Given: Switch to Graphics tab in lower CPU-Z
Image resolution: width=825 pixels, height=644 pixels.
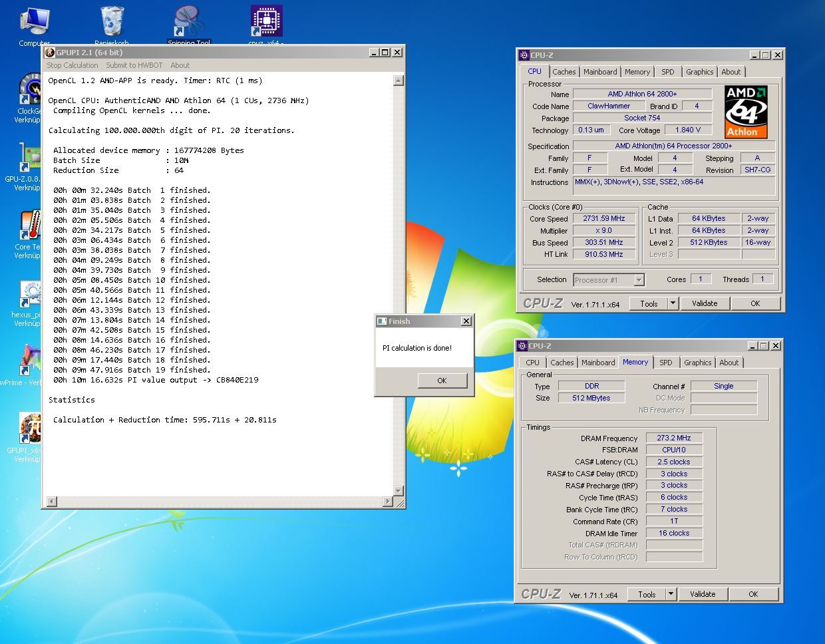Looking at the screenshot, I should coord(697,363).
